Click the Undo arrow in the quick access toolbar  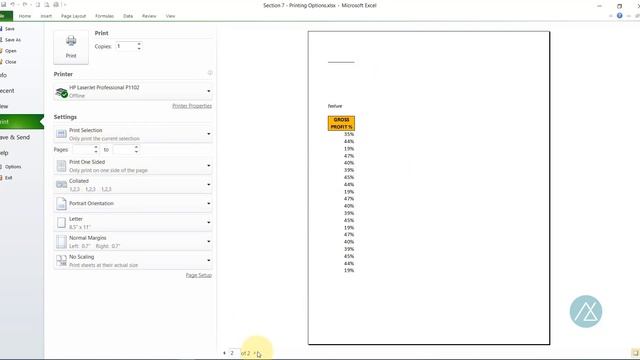(13, 5)
